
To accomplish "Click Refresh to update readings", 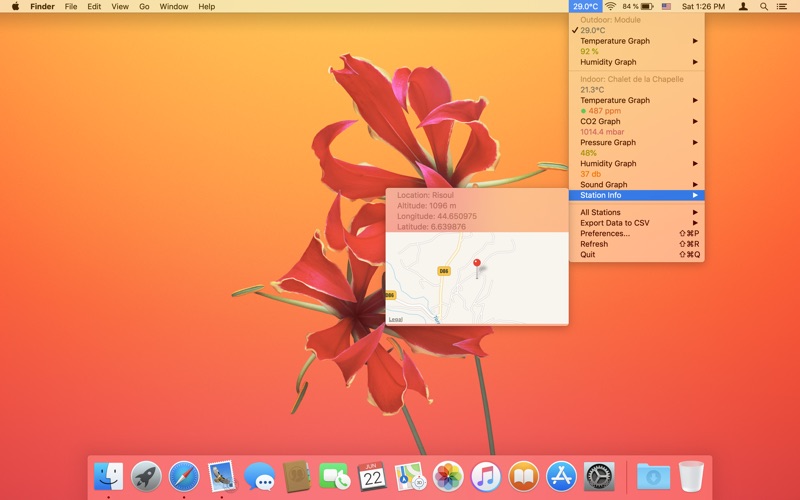I will 594,244.
